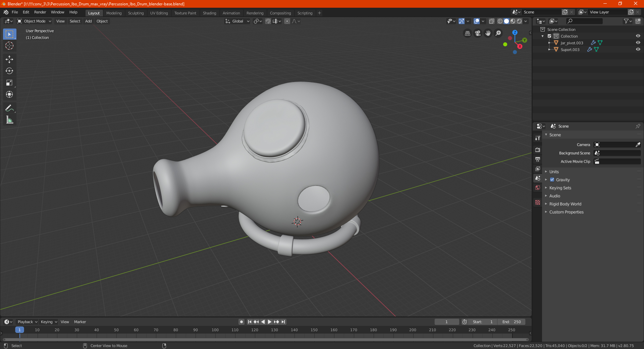
Task: Hide Suport.003 in viewport
Action: pyautogui.click(x=638, y=50)
